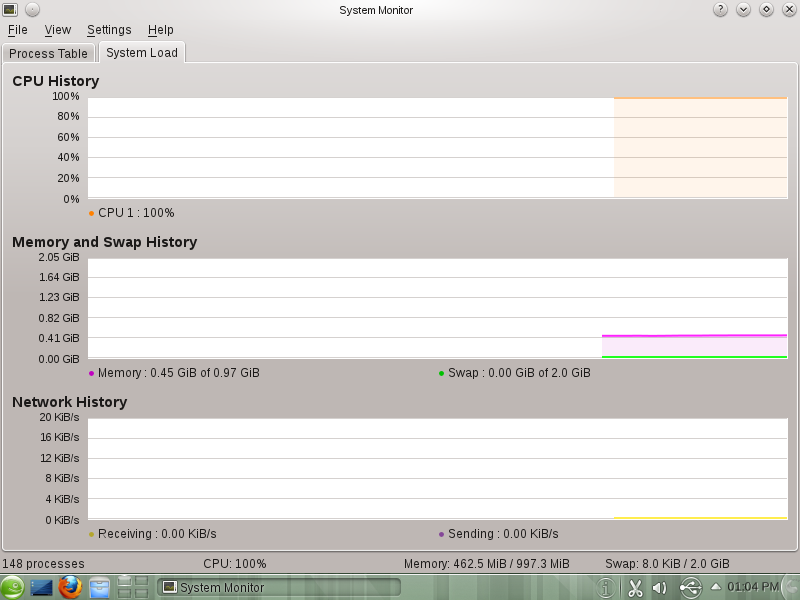Click 'Swap: 8.0 KiB / 2.0 GiB' status entry
The image size is (800, 600).
(667, 564)
